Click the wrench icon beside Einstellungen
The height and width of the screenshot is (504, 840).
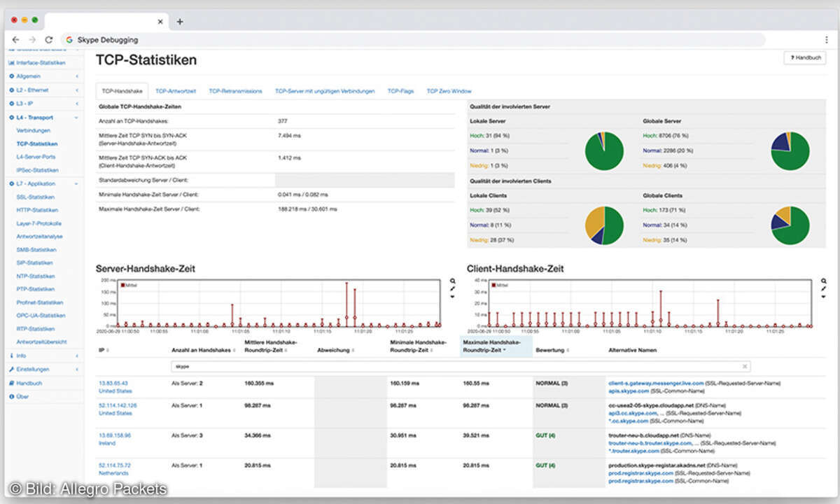coord(12,369)
